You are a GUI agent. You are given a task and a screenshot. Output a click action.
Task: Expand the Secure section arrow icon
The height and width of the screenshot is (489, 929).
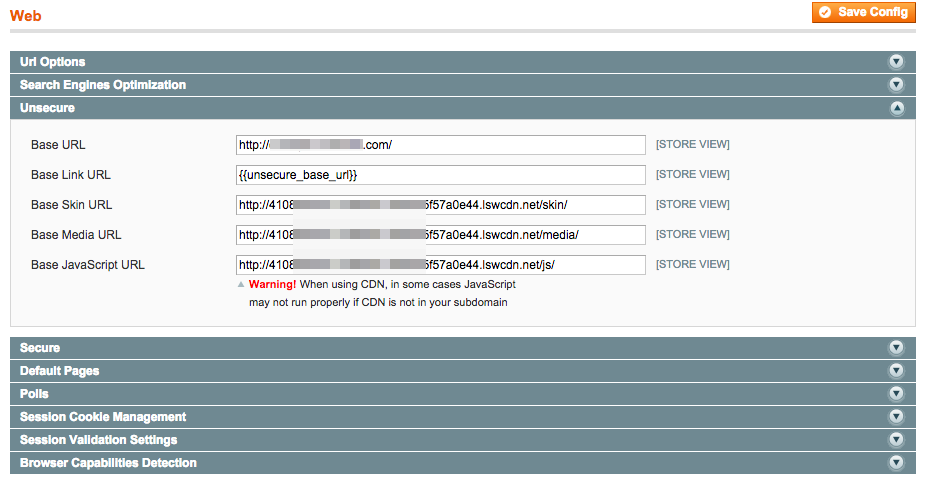tap(896, 348)
